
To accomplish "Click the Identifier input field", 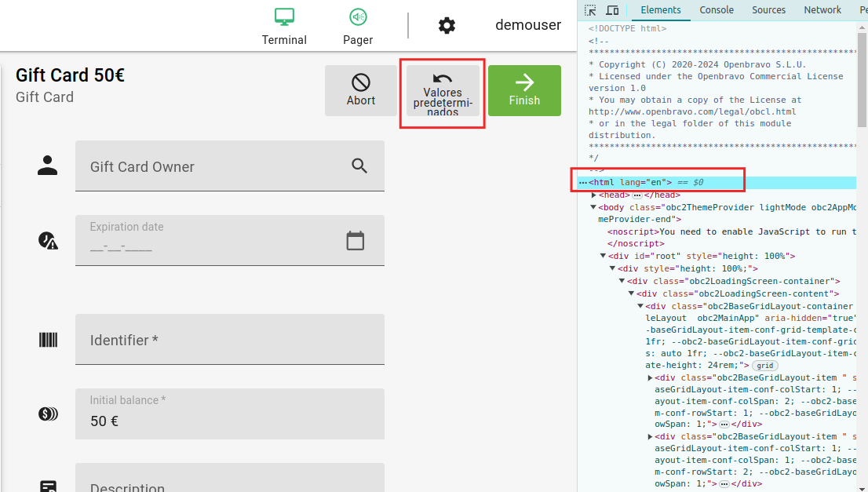I will (x=229, y=340).
